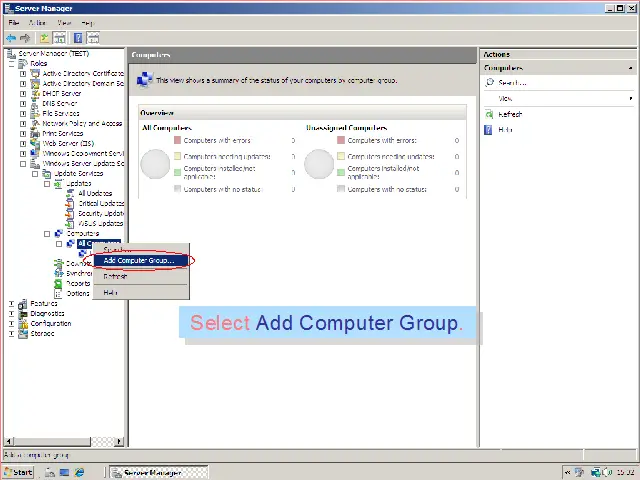640x480 pixels.
Task: Click the tree pane scrollbar right arrow
Action: click(x=119, y=441)
